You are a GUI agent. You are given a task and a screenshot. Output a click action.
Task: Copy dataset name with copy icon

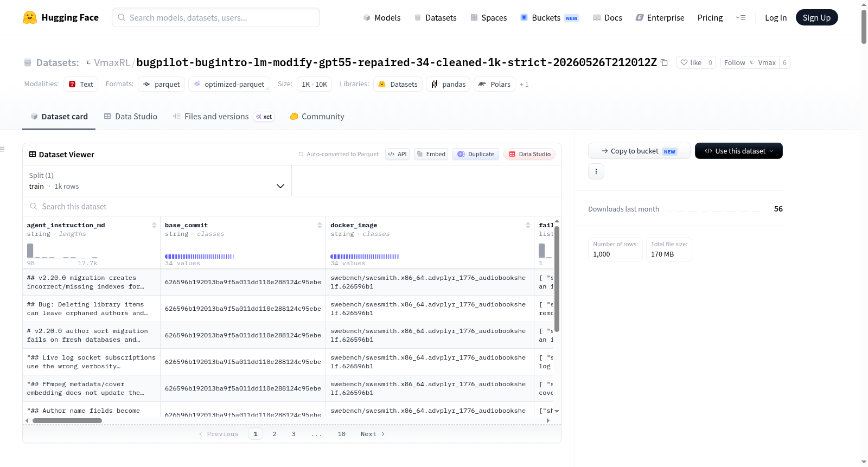click(664, 63)
